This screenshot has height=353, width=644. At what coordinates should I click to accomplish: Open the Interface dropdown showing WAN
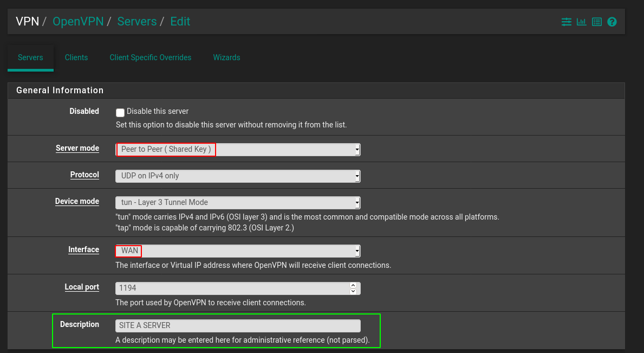click(x=238, y=251)
